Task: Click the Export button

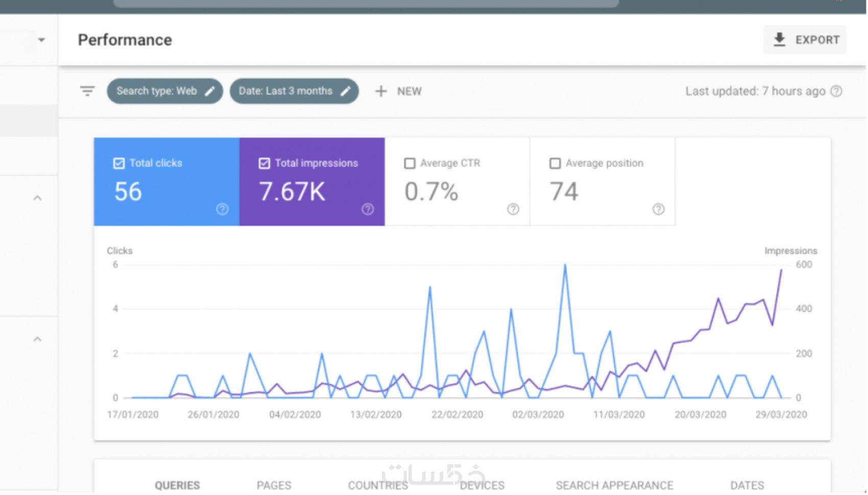Action: pos(805,40)
